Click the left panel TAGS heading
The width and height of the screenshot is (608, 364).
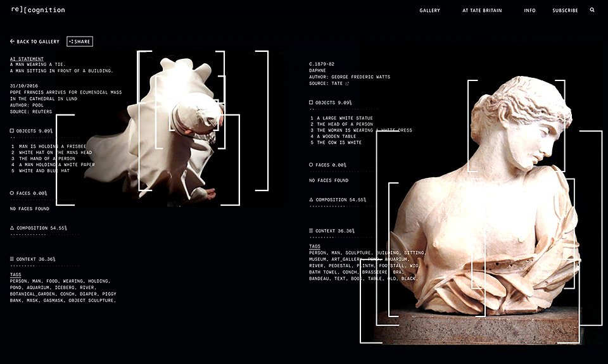coord(15,275)
